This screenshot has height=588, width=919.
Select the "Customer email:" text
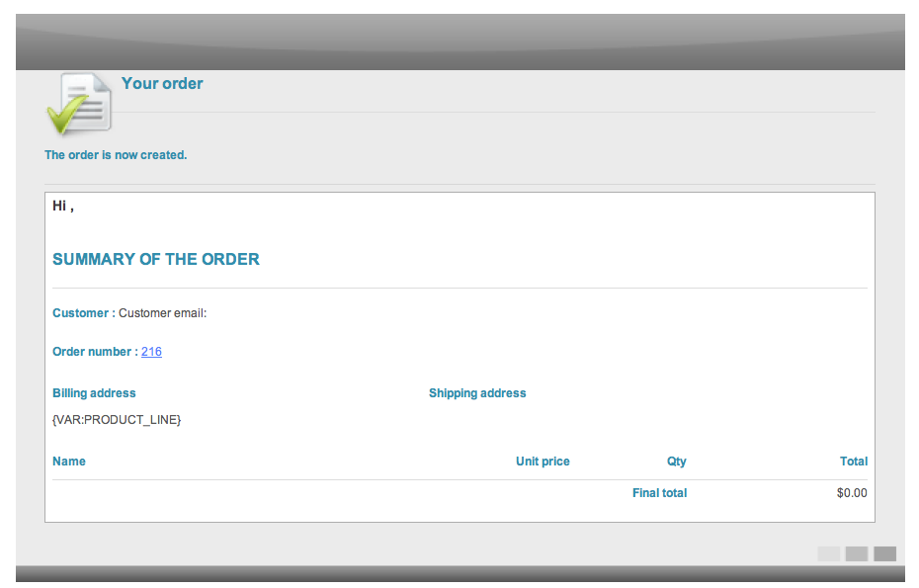pyautogui.click(x=162, y=313)
